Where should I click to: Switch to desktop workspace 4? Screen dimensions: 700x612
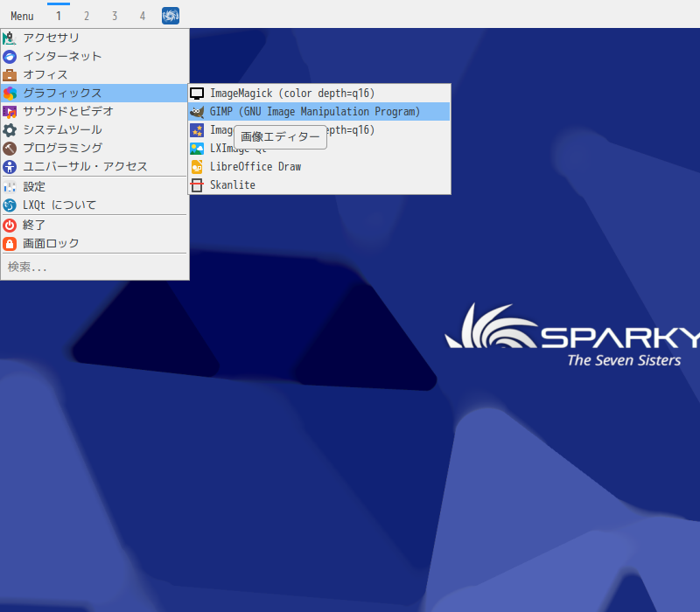(x=143, y=16)
